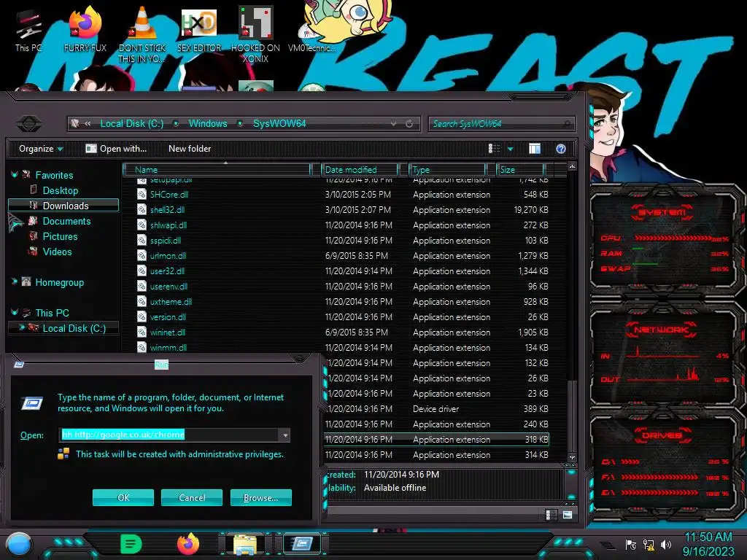Click the Run dialog taskbar button

coord(301,544)
